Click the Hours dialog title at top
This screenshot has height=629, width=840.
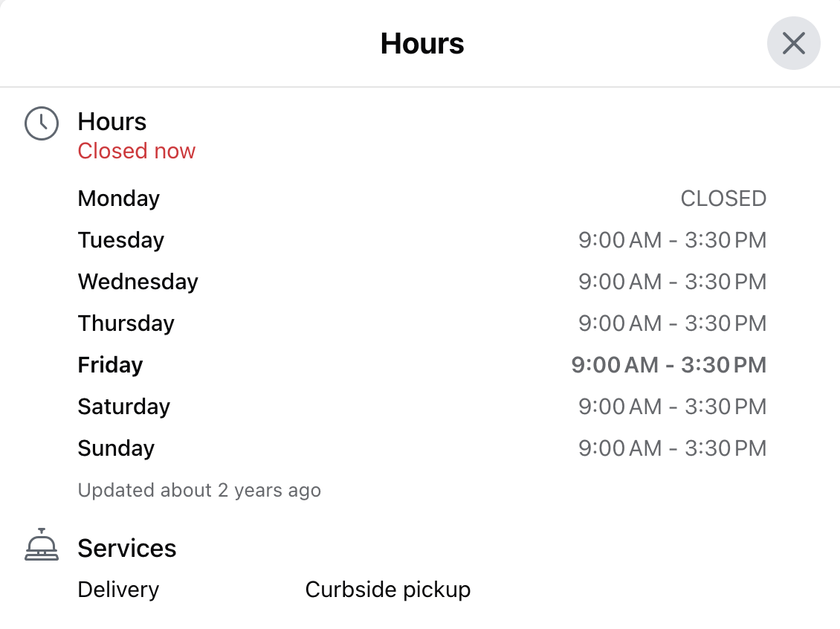point(422,43)
